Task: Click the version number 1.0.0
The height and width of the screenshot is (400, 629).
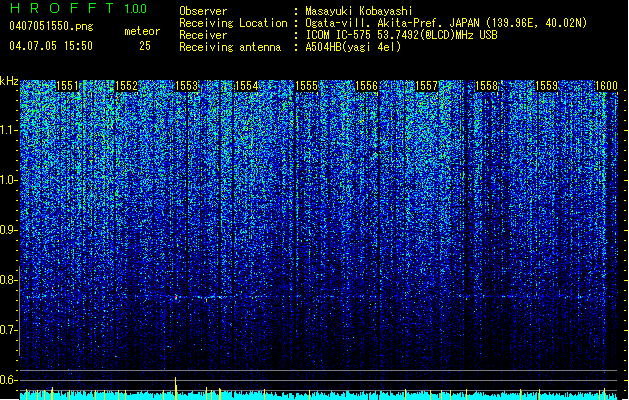Action: (x=135, y=9)
